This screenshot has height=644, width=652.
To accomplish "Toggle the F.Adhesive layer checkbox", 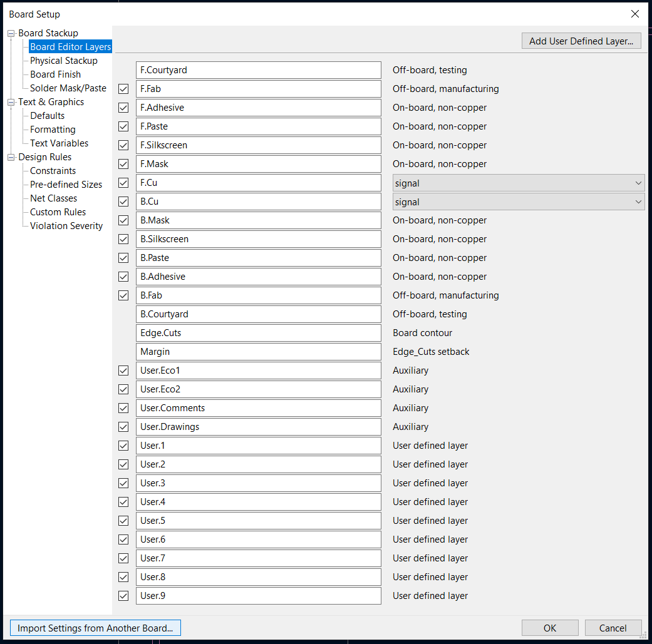I will click(x=123, y=108).
